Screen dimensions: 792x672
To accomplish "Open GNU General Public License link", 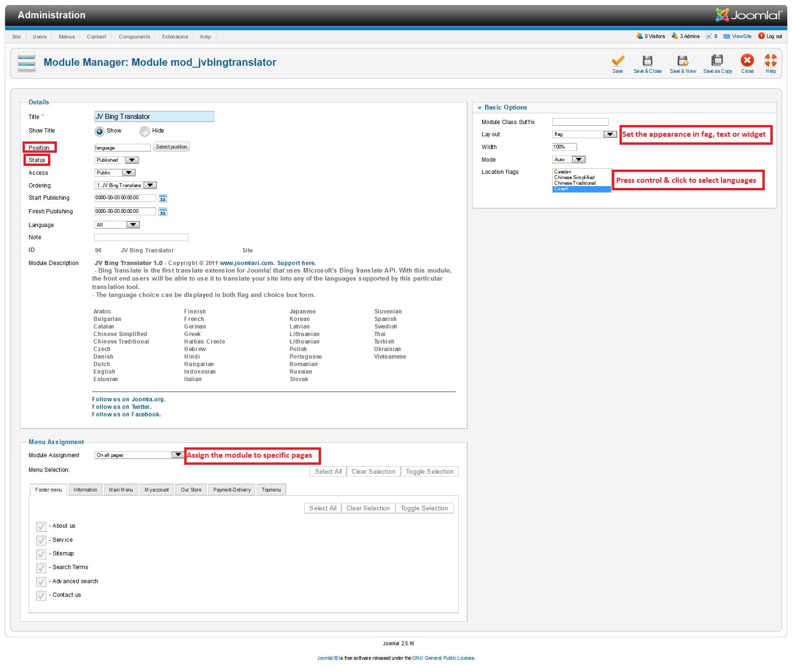I will (444, 658).
